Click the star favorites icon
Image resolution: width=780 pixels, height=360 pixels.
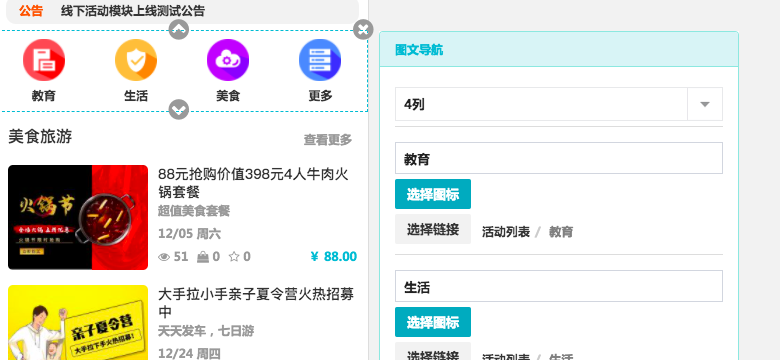click(x=234, y=257)
